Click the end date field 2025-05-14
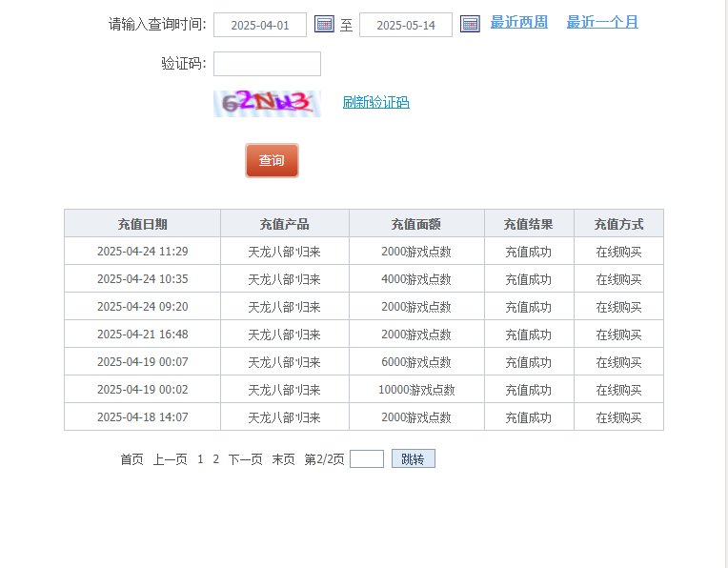 point(406,25)
